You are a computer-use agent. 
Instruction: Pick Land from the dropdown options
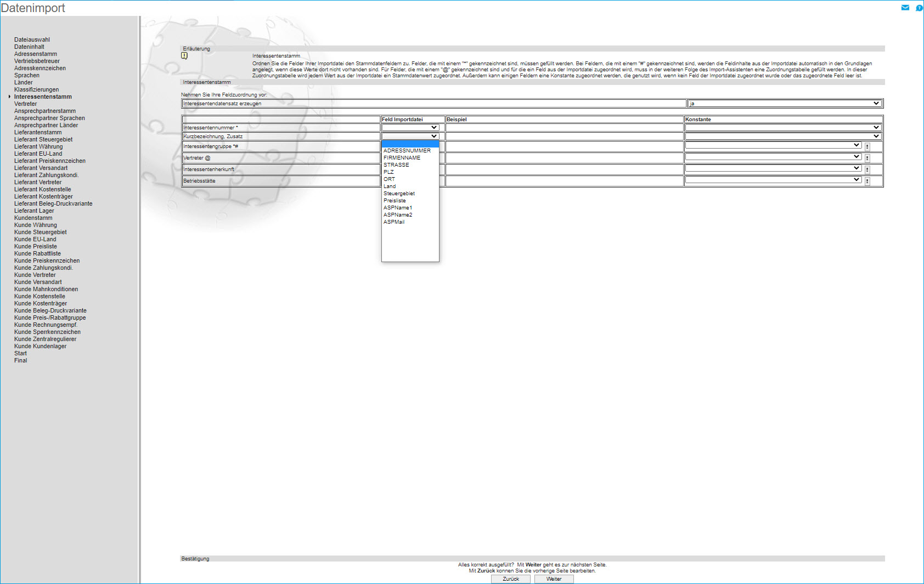click(x=410, y=186)
